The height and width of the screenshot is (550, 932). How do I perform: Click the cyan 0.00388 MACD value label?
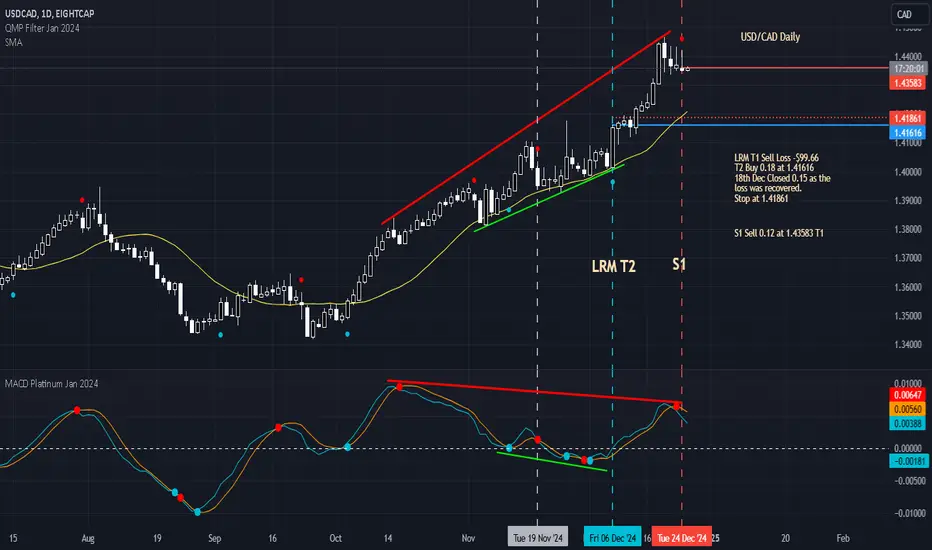pyautogui.click(x=908, y=423)
